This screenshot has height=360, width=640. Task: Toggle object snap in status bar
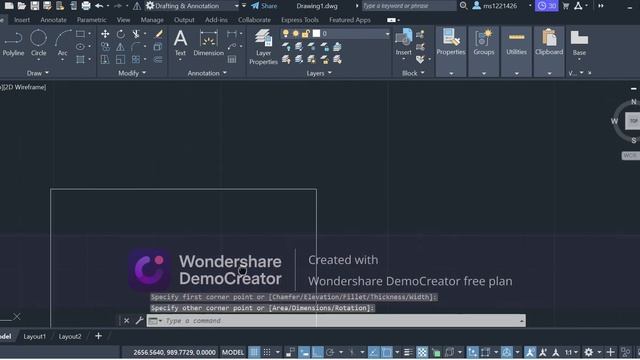pos(386,352)
